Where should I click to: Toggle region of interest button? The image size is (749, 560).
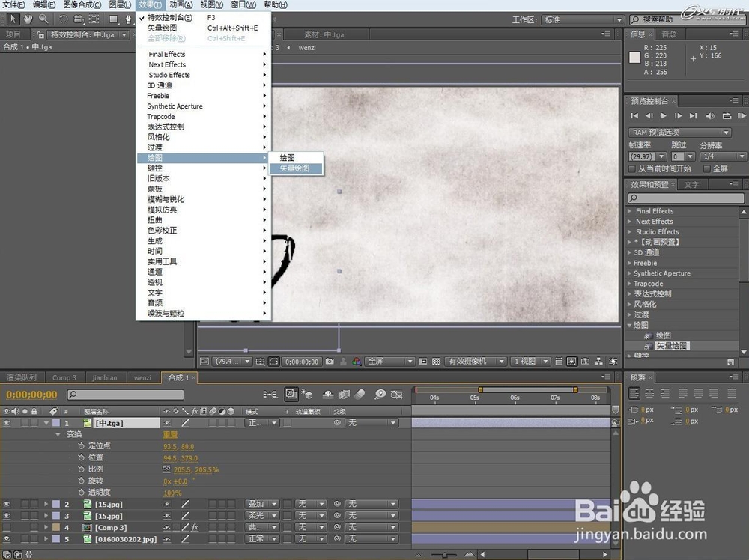point(273,362)
